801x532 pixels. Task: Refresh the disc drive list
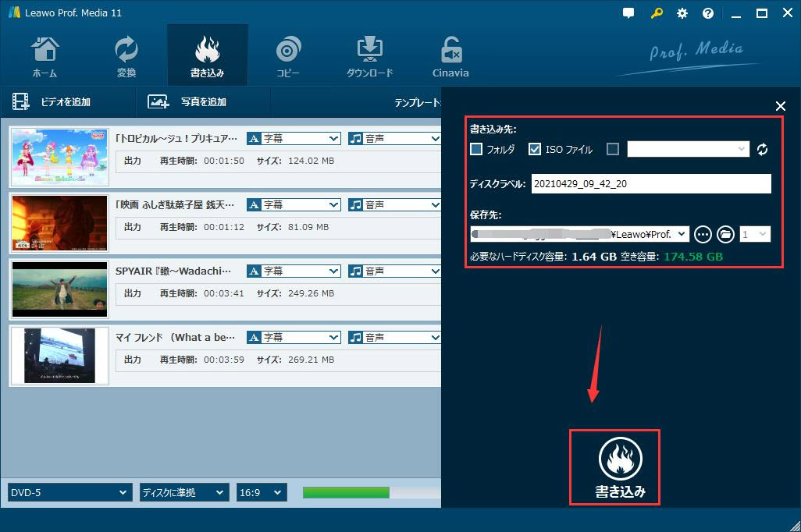(763, 149)
